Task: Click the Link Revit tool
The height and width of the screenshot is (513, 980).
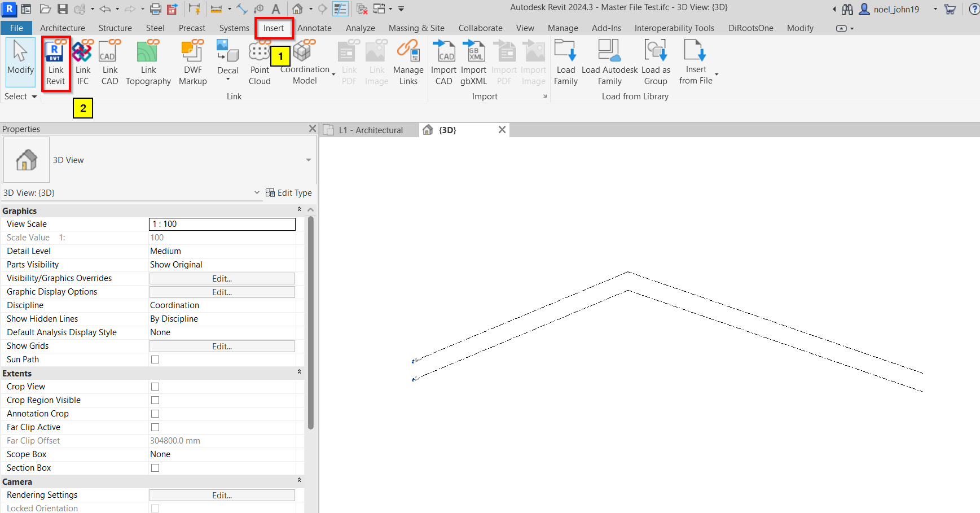Action: (55, 63)
